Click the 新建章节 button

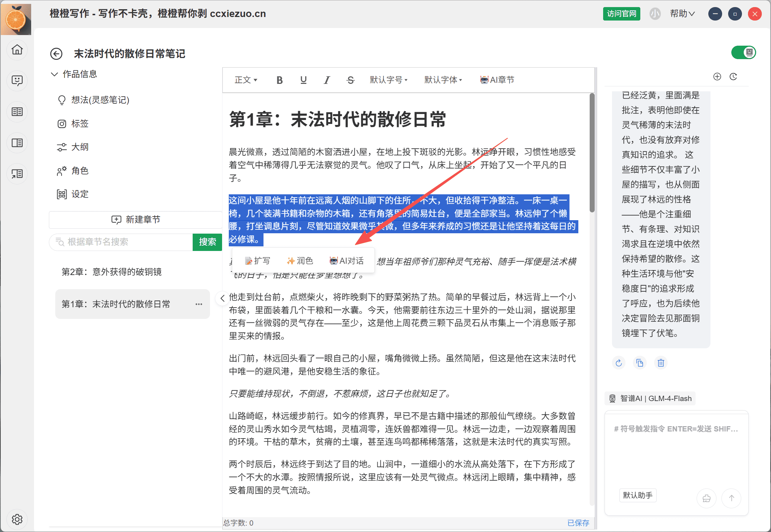coord(136,219)
